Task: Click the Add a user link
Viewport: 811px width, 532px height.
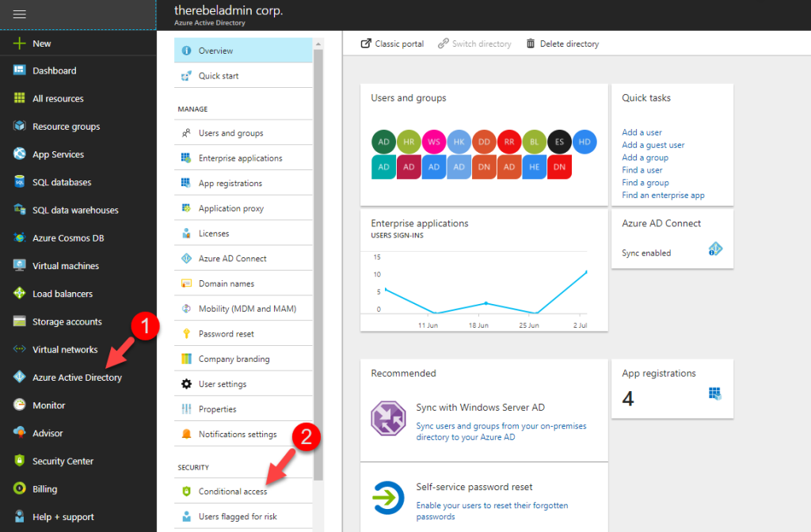Action: click(x=643, y=132)
